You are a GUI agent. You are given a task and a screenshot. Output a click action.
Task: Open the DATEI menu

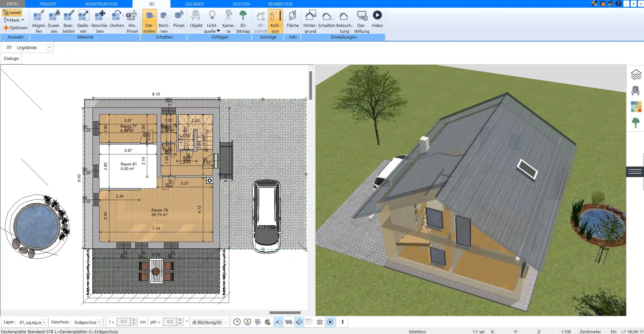pyautogui.click(x=12, y=4)
